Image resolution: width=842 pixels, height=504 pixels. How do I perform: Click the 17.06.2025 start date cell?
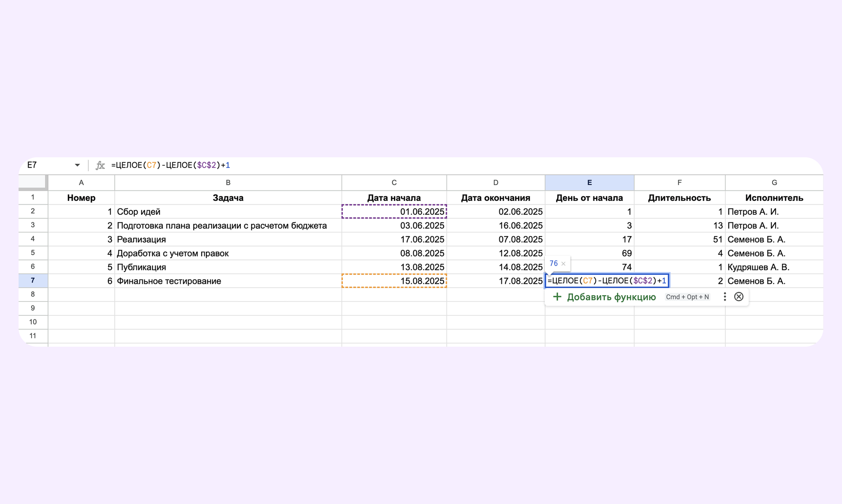point(394,240)
